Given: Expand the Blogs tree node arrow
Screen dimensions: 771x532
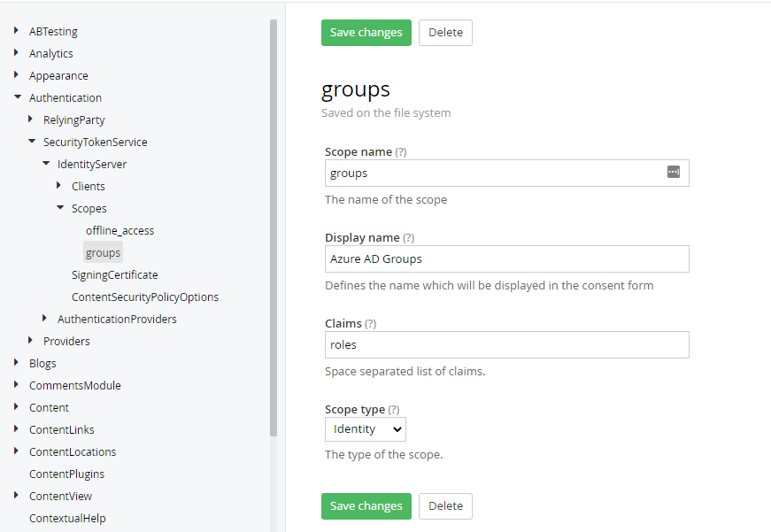Looking at the screenshot, I should pos(16,362).
